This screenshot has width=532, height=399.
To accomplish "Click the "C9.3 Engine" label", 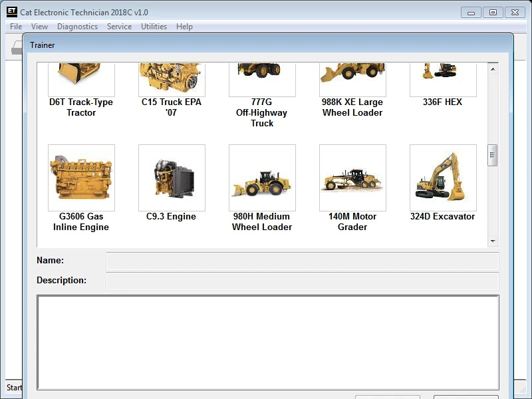I will [x=171, y=217].
